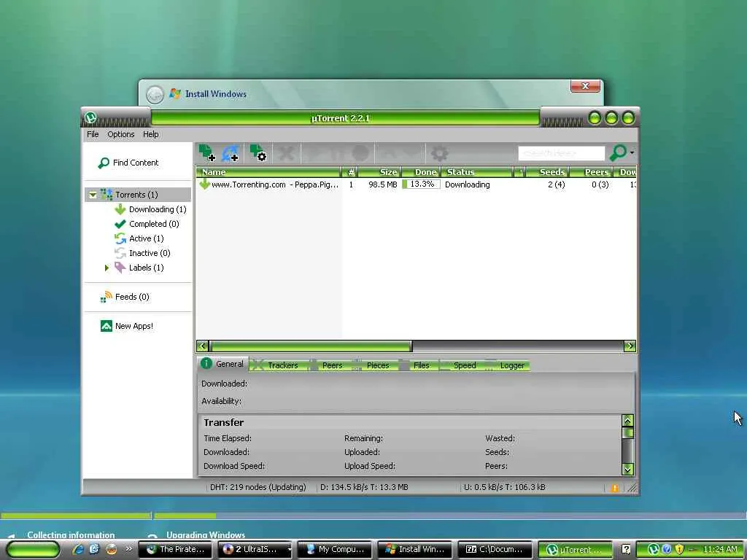This screenshot has width=747, height=560.
Task: Select the Inactive (0) category
Action: point(150,253)
